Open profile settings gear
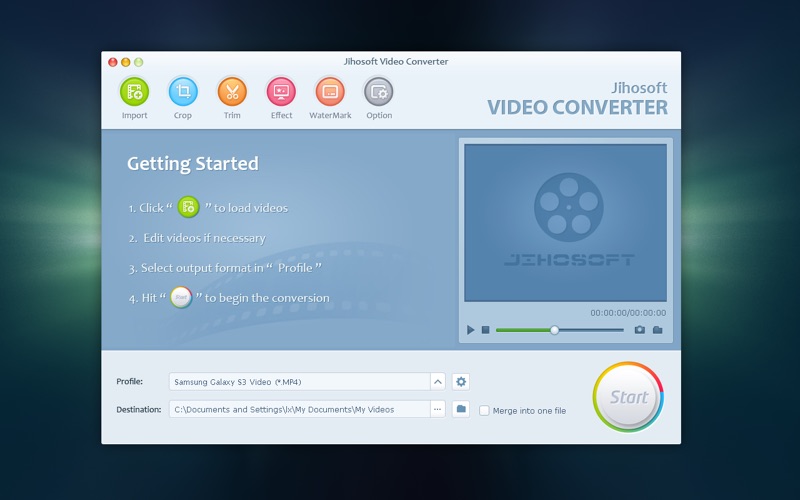Screen dimensions: 800x500 [461, 382]
